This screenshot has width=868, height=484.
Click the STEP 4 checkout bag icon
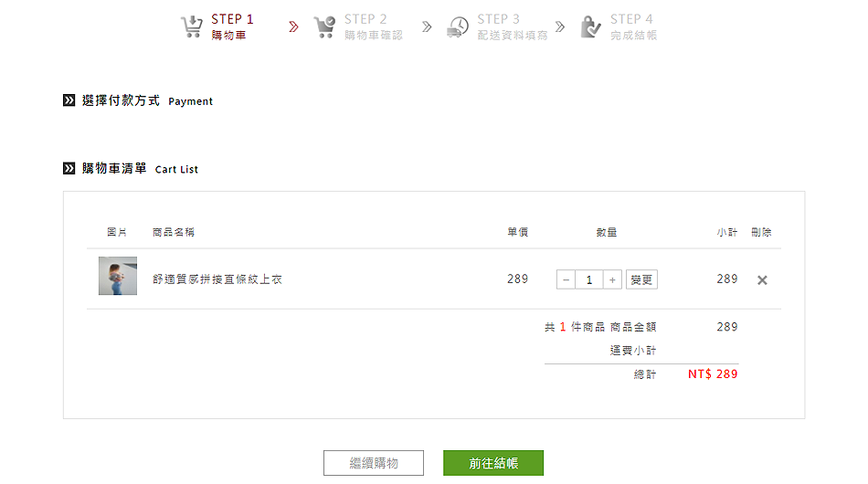(x=591, y=26)
